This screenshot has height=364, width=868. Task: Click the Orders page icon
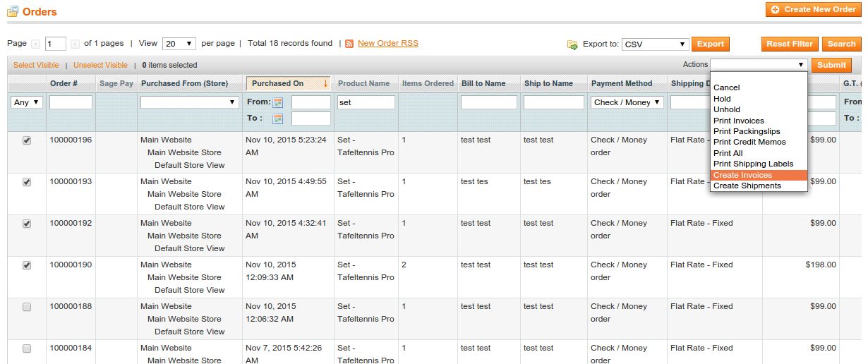click(x=13, y=11)
